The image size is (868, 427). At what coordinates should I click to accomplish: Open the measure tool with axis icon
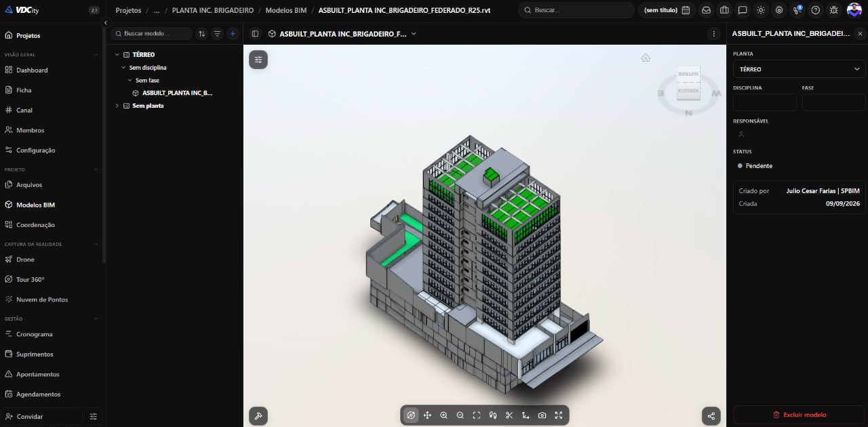(x=526, y=415)
